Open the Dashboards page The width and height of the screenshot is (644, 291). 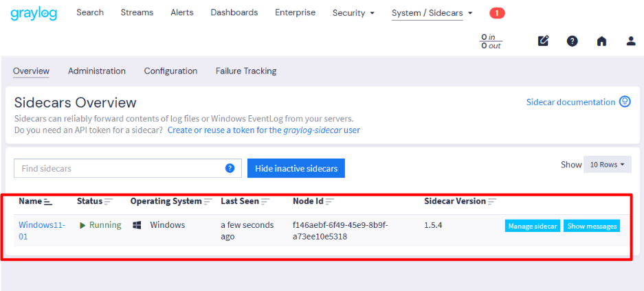(x=234, y=13)
